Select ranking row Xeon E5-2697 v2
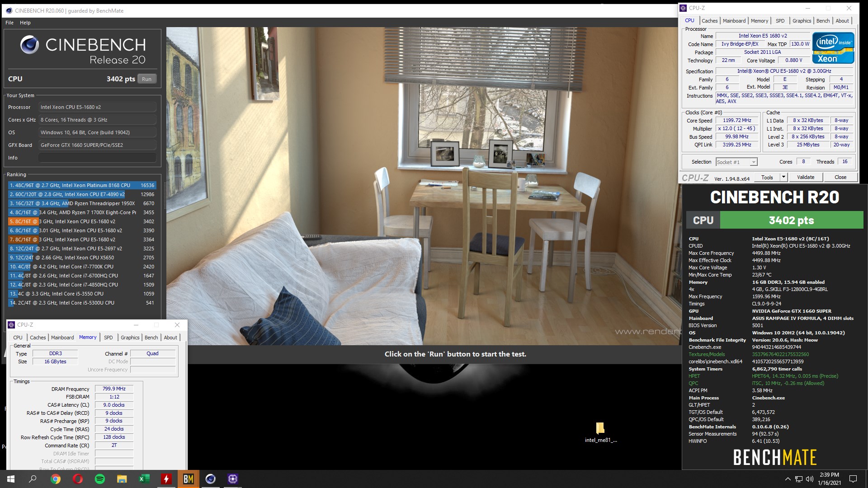 click(82, 249)
